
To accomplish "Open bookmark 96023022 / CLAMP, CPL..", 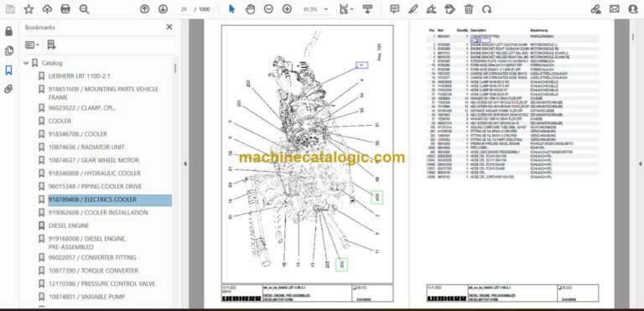I will tap(82, 108).
